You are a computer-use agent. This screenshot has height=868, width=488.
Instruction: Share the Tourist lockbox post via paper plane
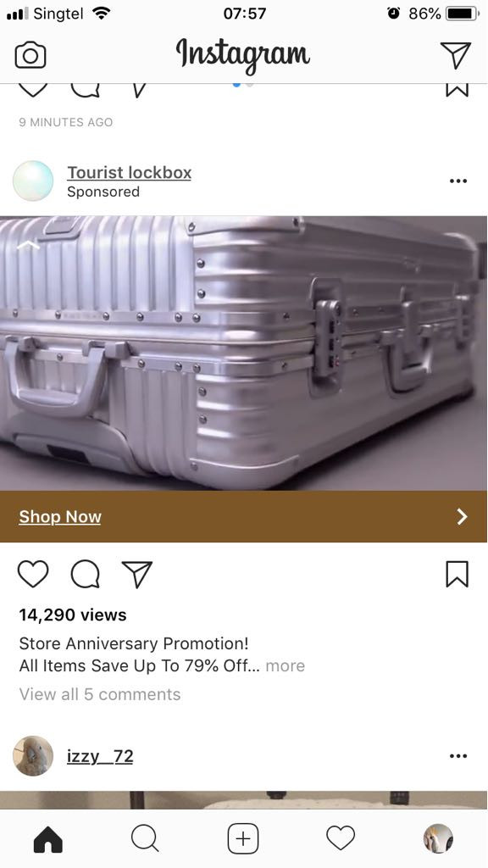point(136,574)
